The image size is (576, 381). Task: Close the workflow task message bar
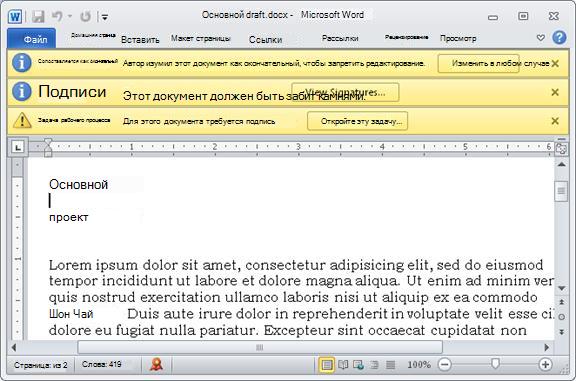(x=555, y=121)
